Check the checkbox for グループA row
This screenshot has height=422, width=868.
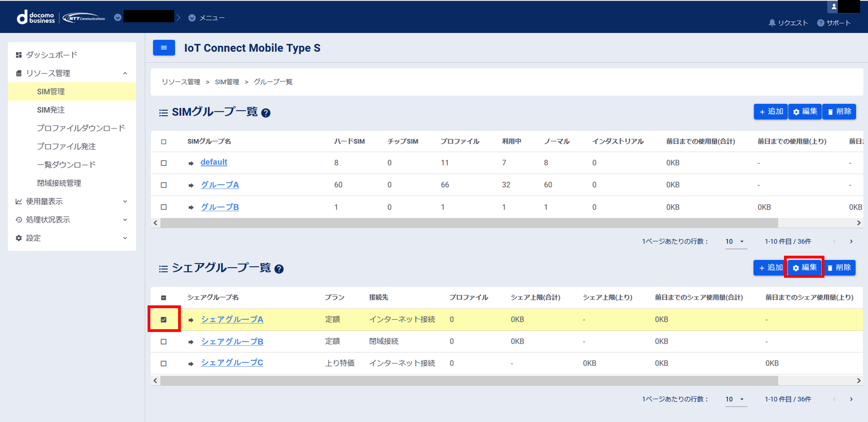pos(164,185)
